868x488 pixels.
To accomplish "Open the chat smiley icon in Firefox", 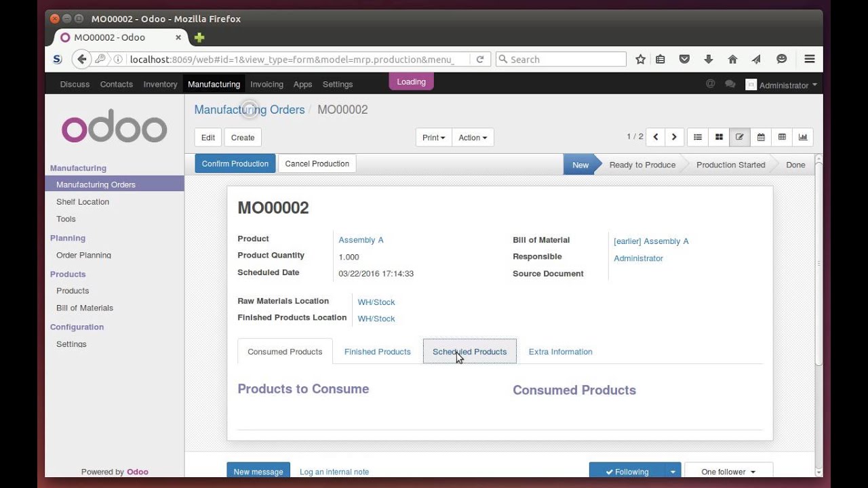I will [x=781, y=59].
